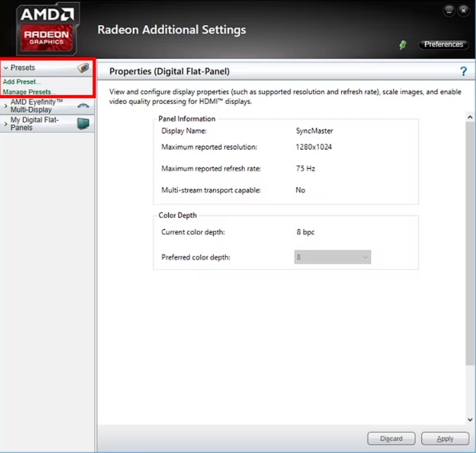Image resolution: width=476 pixels, height=453 pixels.
Task: Click the green pin icon near Preferences
Action: [403, 45]
